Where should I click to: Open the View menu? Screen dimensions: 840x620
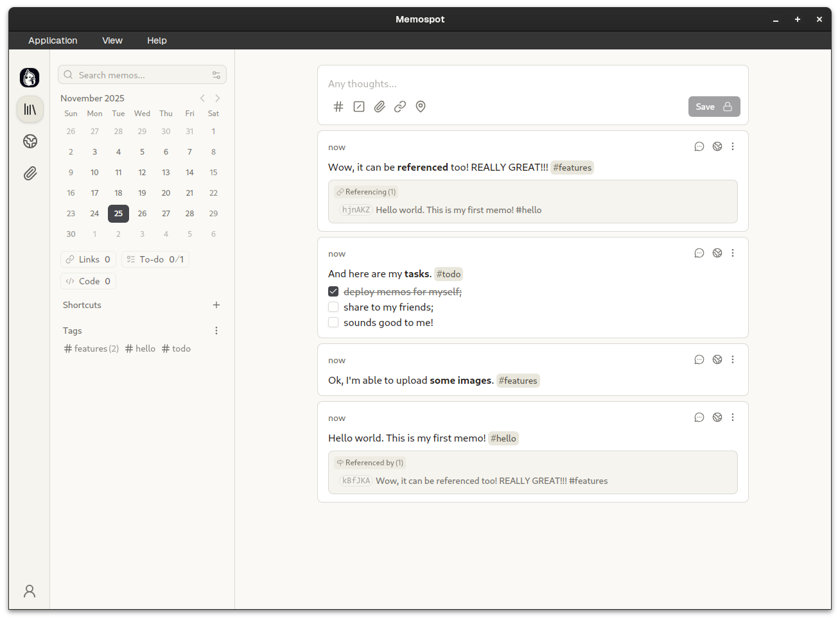112,40
